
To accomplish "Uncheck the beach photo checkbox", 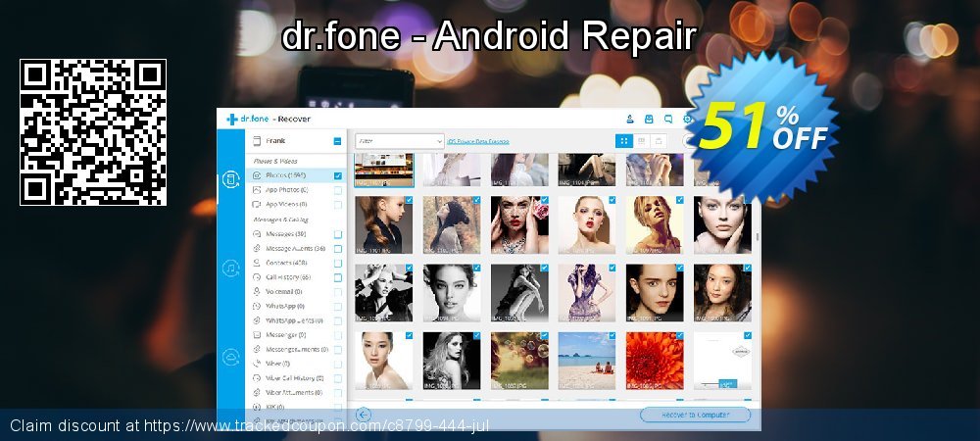I will (612, 335).
